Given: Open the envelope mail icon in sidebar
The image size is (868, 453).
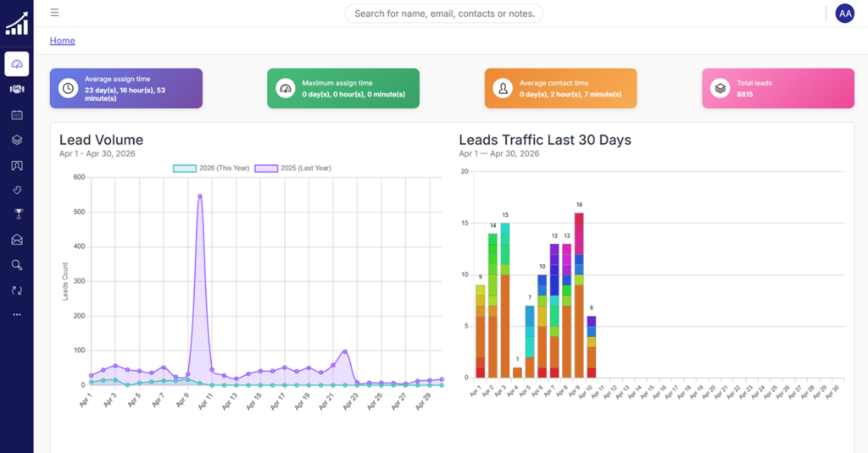Looking at the screenshot, I should click(17, 240).
